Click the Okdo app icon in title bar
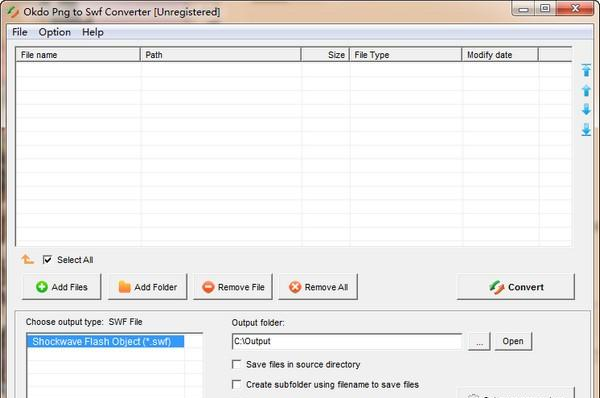 pyautogui.click(x=13, y=12)
